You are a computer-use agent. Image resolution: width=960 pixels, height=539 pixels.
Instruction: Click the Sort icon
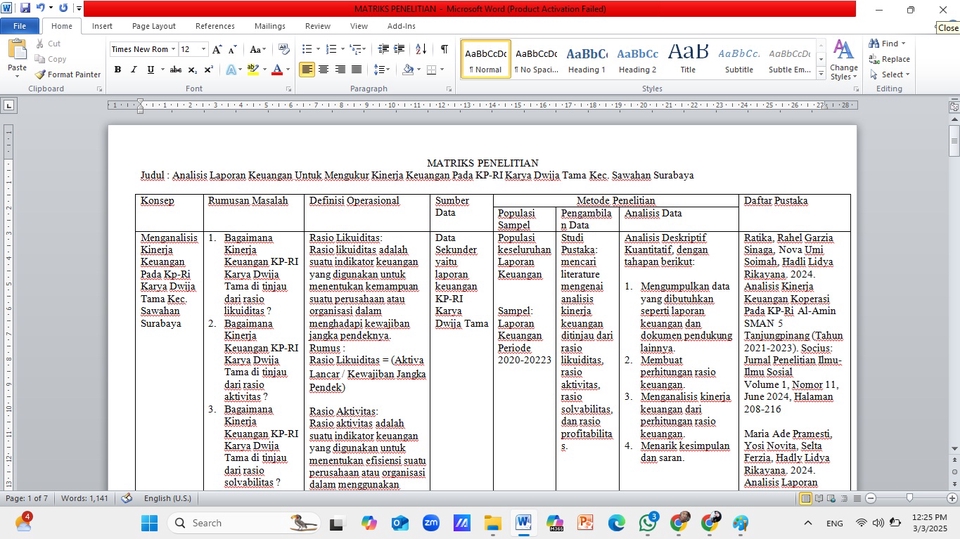[x=421, y=49]
